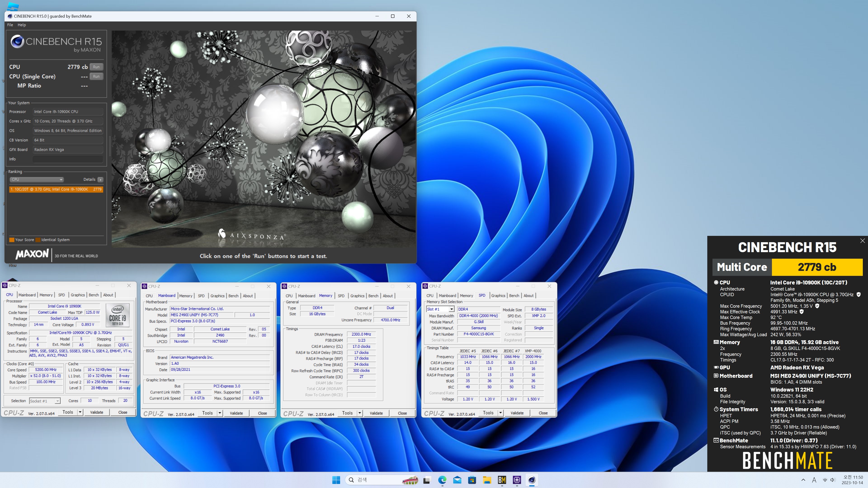The width and height of the screenshot is (868, 488).
Task: Open File Explorer from the taskbar
Action: [487, 480]
